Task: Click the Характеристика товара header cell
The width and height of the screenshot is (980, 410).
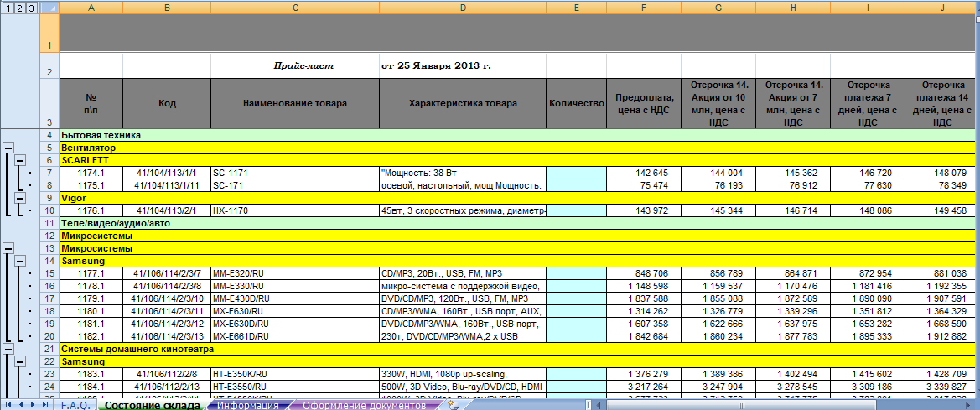Action: (x=463, y=104)
